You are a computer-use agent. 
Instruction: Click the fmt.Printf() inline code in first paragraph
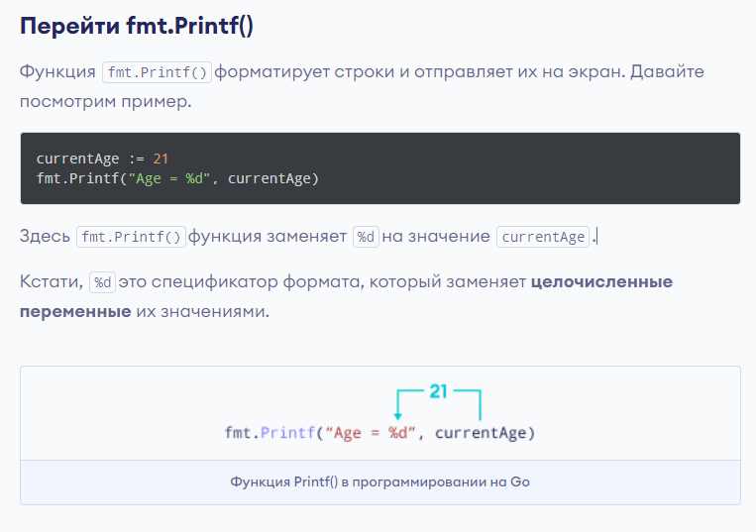pos(158,72)
